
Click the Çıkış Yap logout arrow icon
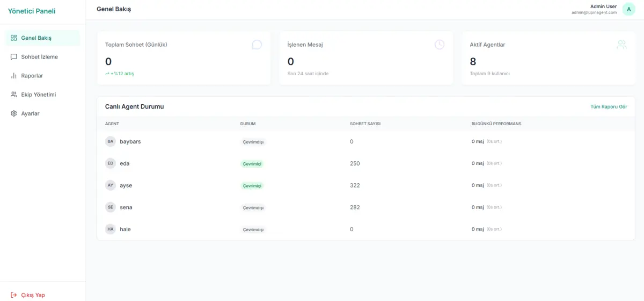(14, 295)
